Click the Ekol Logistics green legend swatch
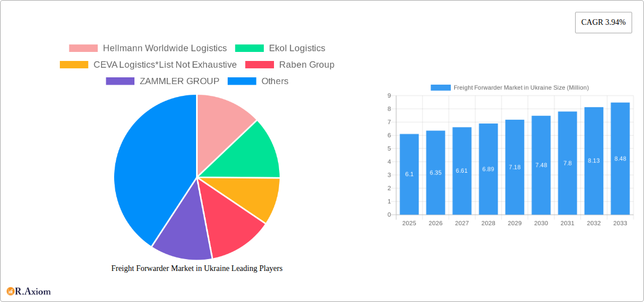The height and width of the screenshot is (302, 644). [x=249, y=49]
